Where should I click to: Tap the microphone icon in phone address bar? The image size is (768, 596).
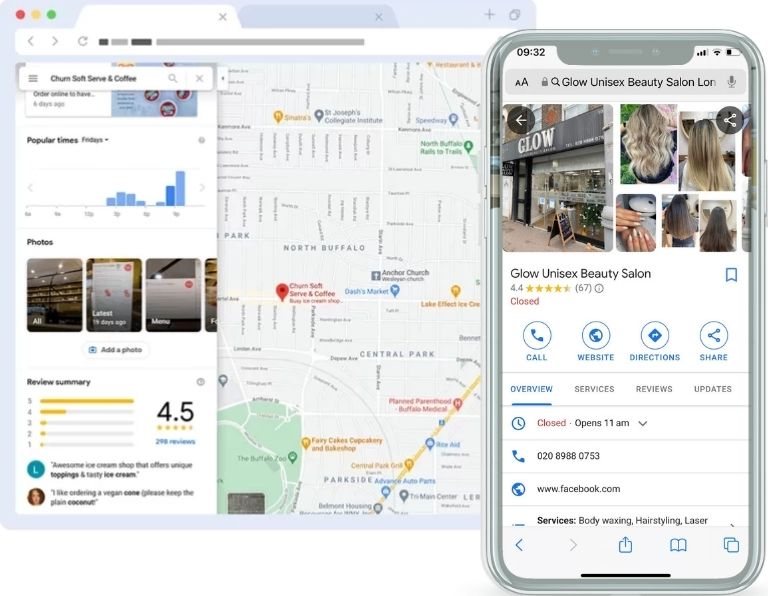731,82
